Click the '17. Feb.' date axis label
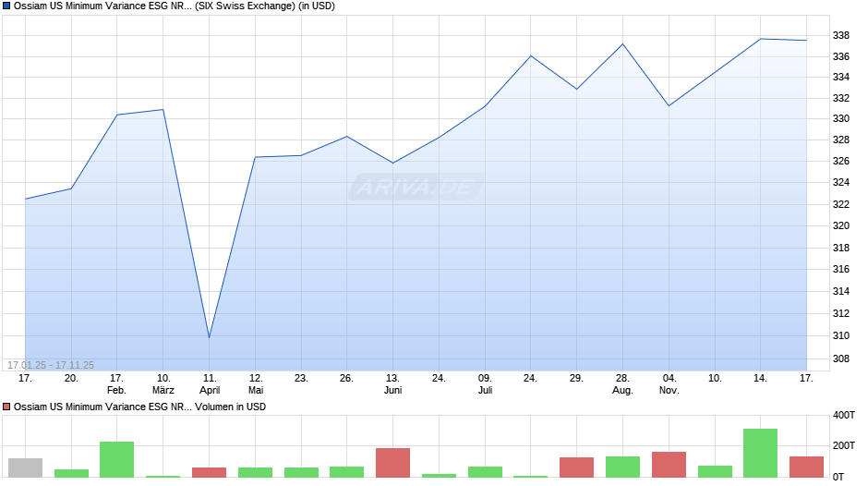Image resolution: width=868 pixels, height=486 pixels. tap(116, 384)
